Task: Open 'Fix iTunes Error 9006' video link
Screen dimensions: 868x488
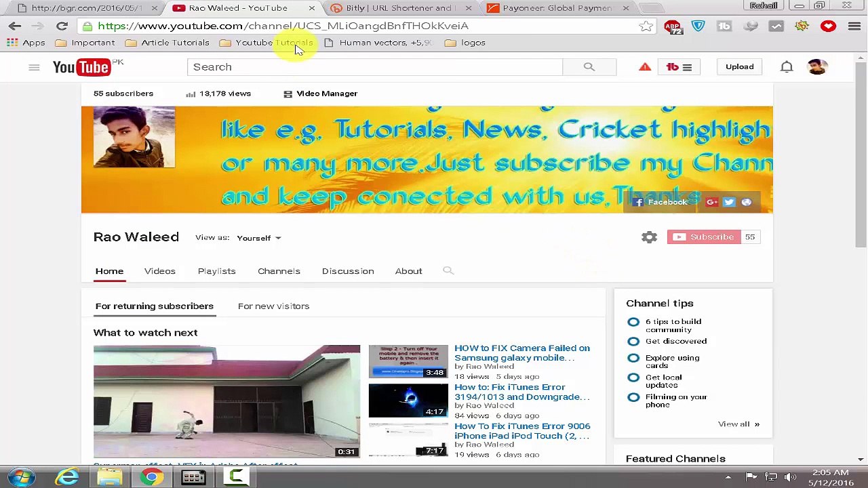Action: click(522, 431)
